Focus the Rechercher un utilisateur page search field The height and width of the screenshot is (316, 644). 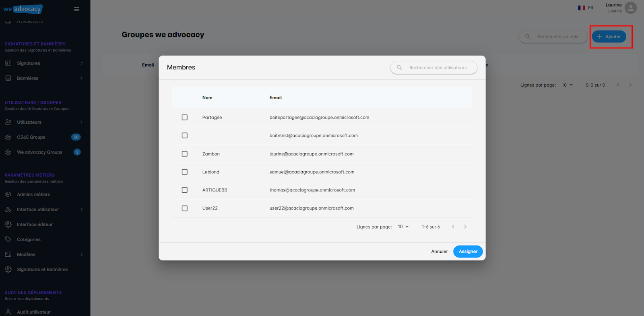pos(553,37)
